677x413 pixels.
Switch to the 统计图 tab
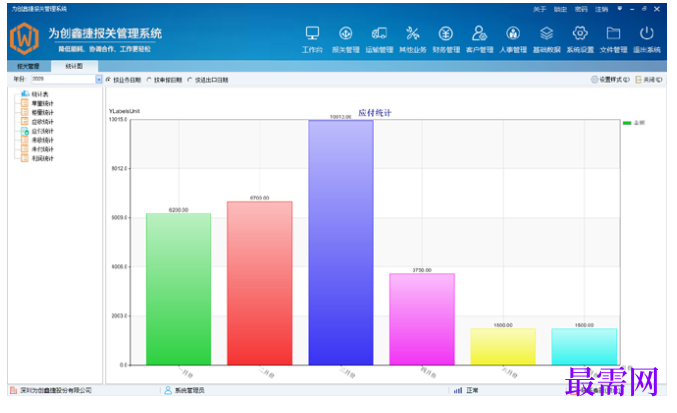[74, 66]
